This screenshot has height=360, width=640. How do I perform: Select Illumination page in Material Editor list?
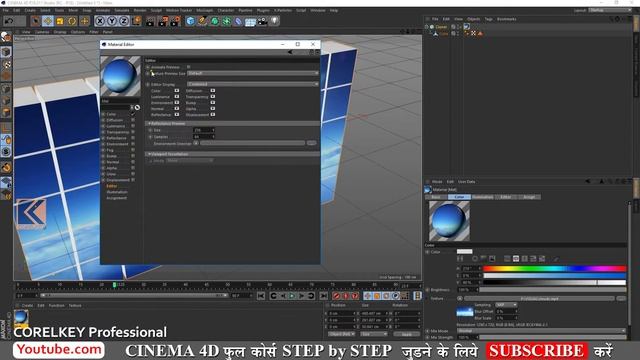point(117,192)
